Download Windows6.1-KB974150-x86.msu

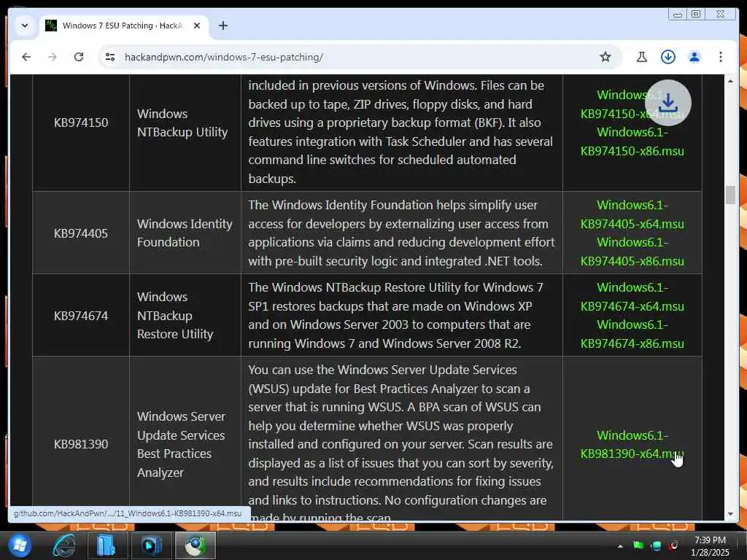coord(632,141)
